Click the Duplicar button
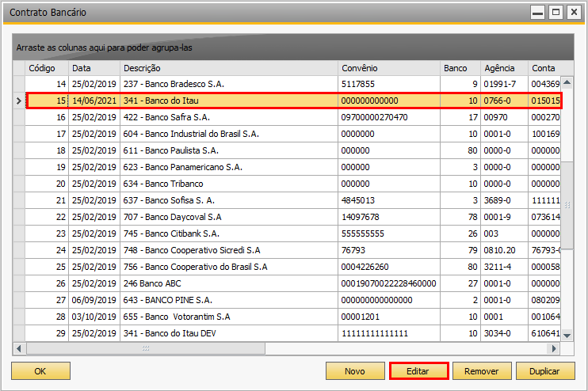Image resolution: width=588 pixels, height=391 pixels. click(x=545, y=370)
